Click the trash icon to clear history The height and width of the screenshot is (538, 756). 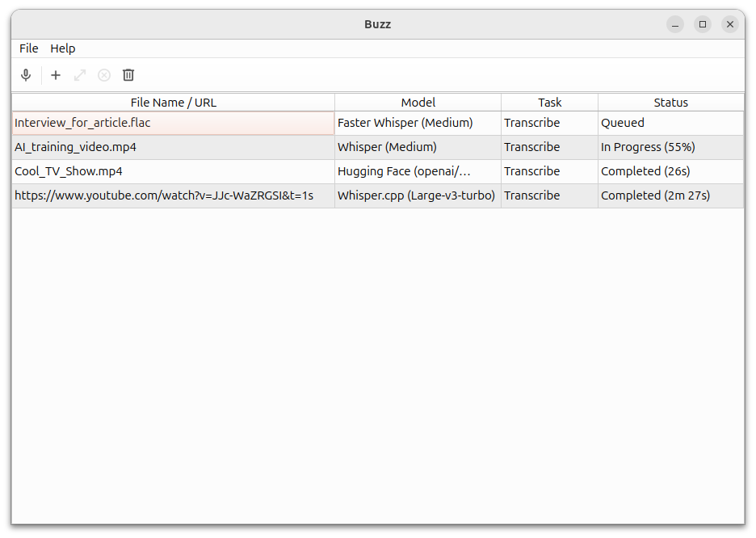(128, 75)
